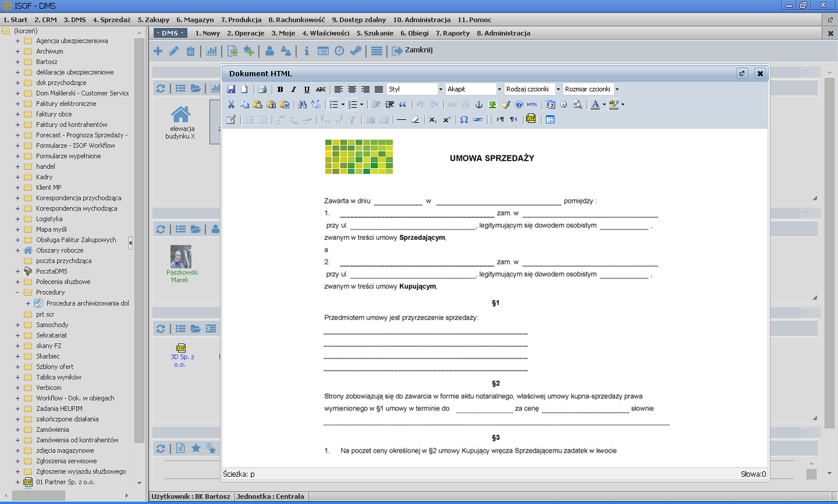This screenshot has height=504, width=838.
Task: Add to favorites with the star-plus icon
Action: (x=249, y=51)
